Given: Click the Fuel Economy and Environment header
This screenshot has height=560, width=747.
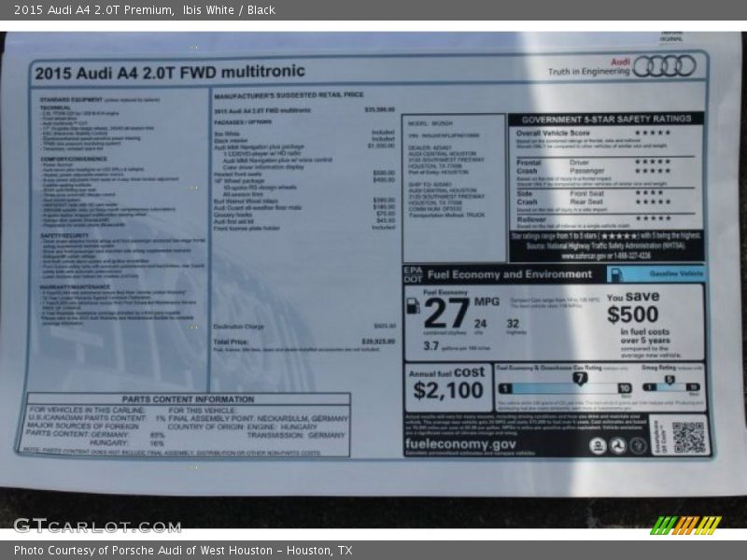Looking at the screenshot, I should pos(509,274).
